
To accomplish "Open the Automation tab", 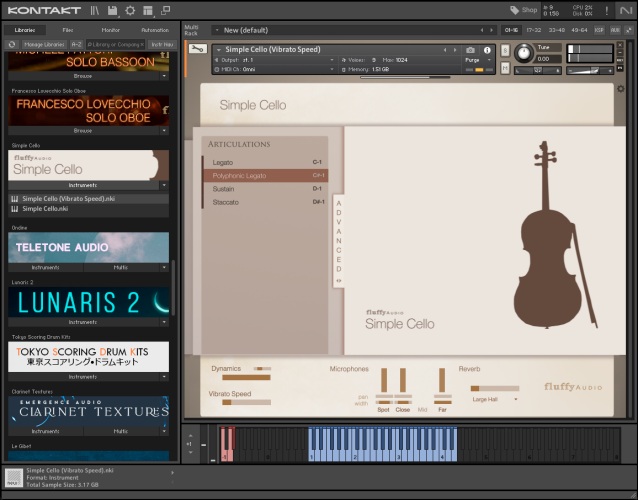I will 155,30.
